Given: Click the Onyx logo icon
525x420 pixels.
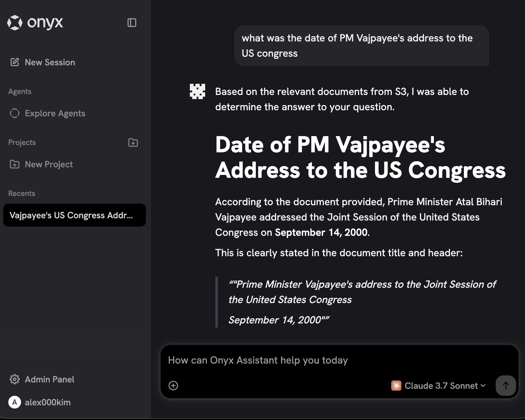Looking at the screenshot, I should pyautogui.click(x=15, y=23).
